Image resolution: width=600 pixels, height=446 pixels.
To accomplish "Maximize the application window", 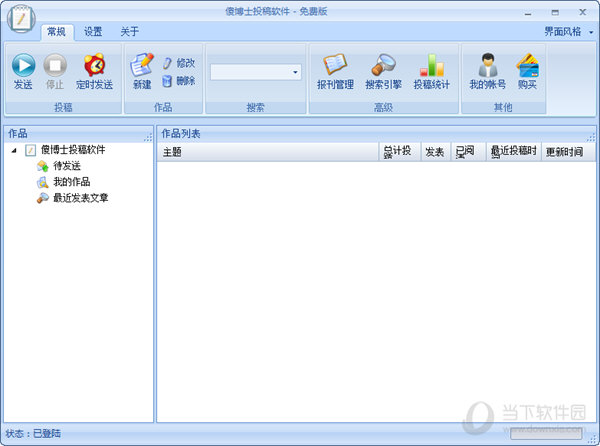I will coord(555,13).
